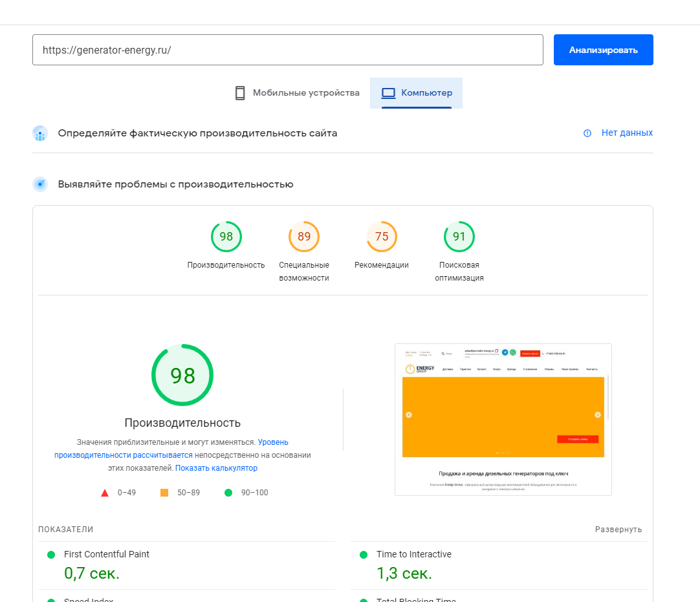The height and width of the screenshot is (602, 700).
Task: Select the 89 Специальные возможности score gauge
Action: click(x=304, y=237)
